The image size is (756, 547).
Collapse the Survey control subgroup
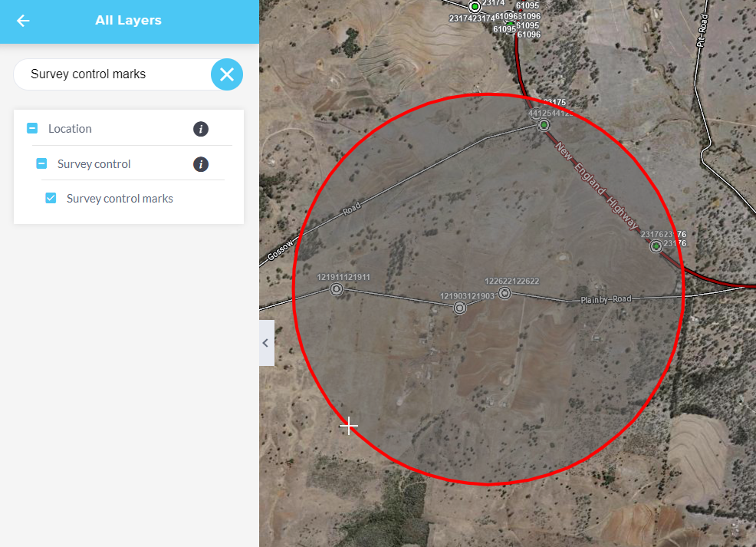point(42,164)
